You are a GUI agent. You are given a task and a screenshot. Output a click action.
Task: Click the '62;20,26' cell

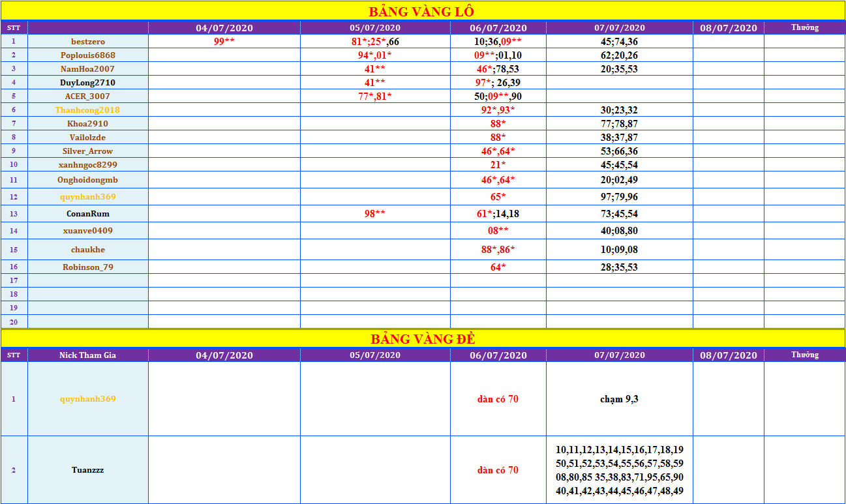(620, 55)
